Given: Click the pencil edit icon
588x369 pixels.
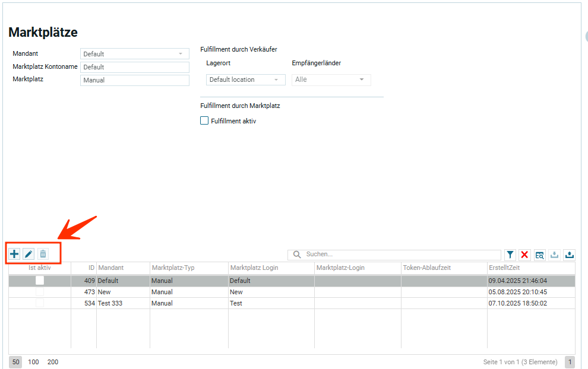Looking at the screenshot, I should click(x=29, y=255).
